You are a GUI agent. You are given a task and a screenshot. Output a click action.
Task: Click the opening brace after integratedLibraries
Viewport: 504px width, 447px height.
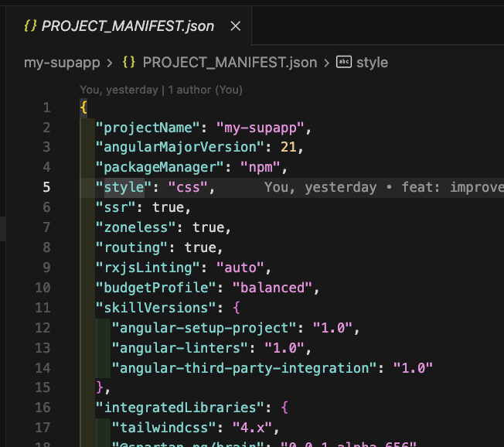(284, 408)
